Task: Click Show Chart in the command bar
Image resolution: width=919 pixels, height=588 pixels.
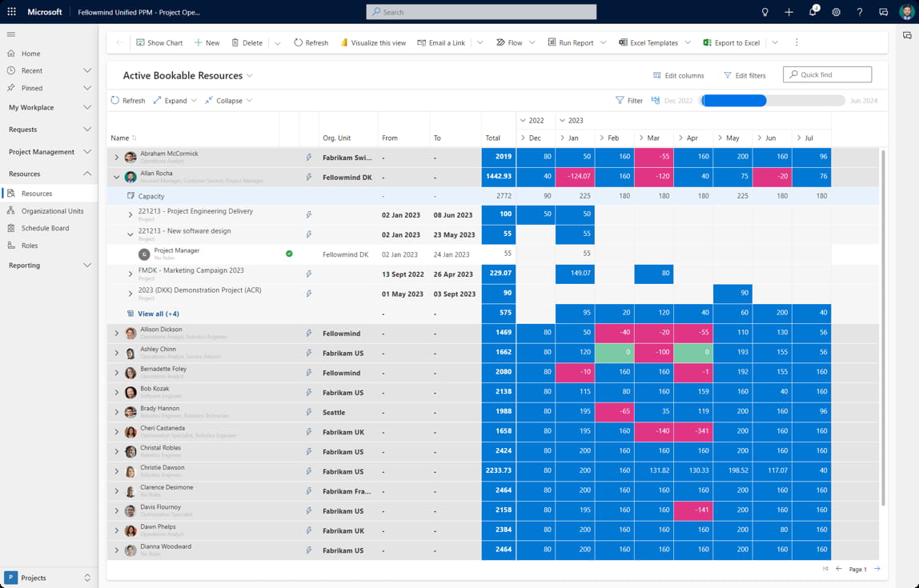Action: click(x=159, y=42)
